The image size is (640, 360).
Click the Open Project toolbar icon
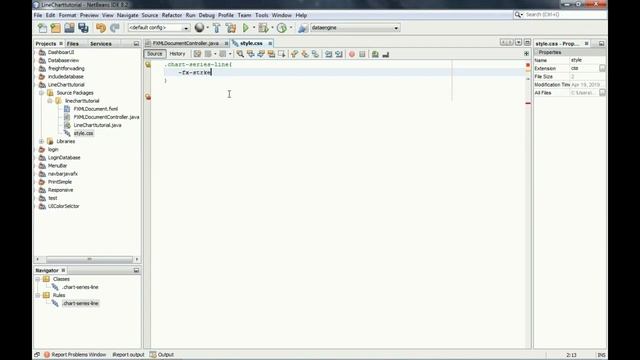click(x=69, y=28)
